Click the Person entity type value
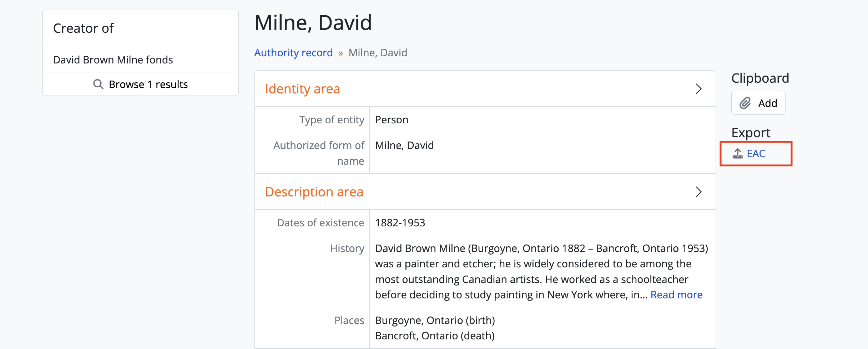Screen dimensions: 868x349 tap(392, 120)
